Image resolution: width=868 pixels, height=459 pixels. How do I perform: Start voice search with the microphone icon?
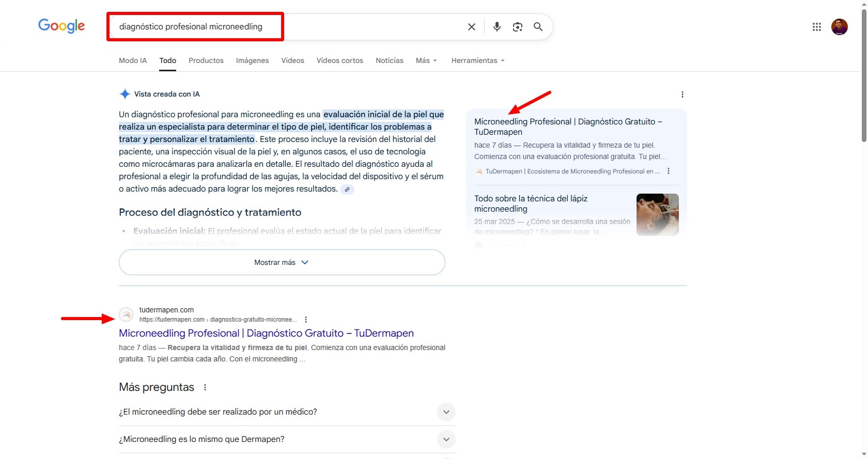[497, 27]
